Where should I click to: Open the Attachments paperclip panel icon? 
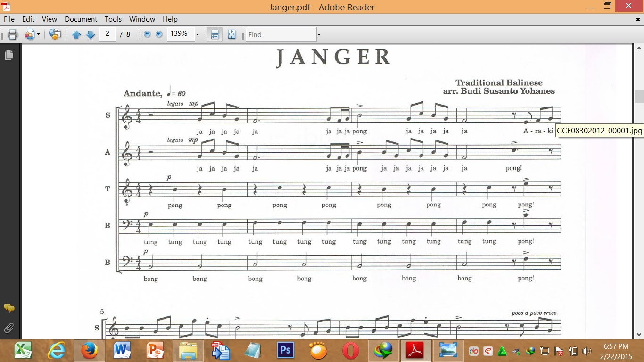(x=9, y=328)
